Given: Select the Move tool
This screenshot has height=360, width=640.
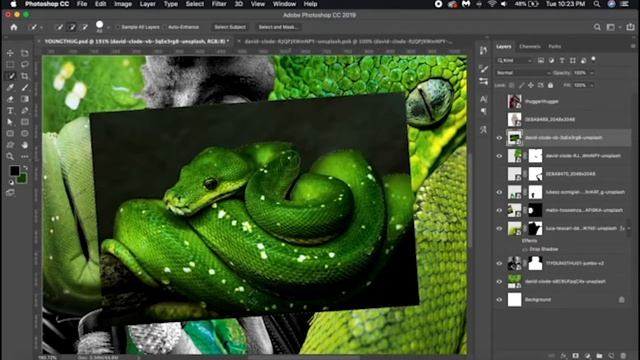Looking at the screenshot, I should tap(10, 53).
